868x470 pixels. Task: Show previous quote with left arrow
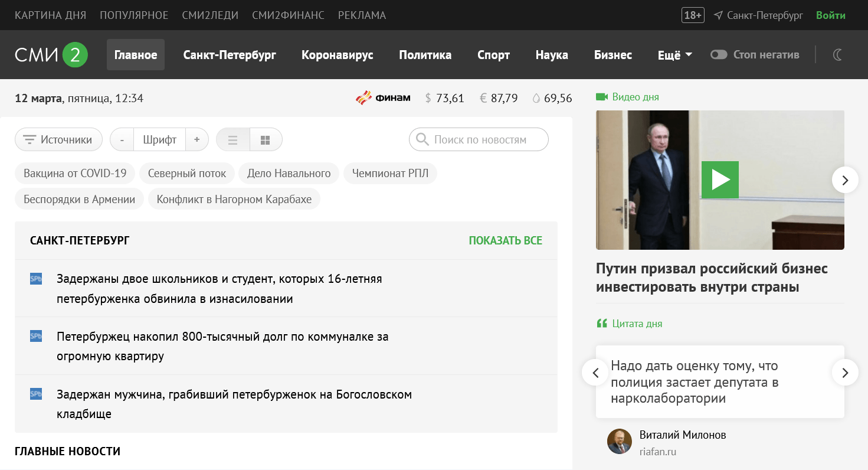point(595,373)
